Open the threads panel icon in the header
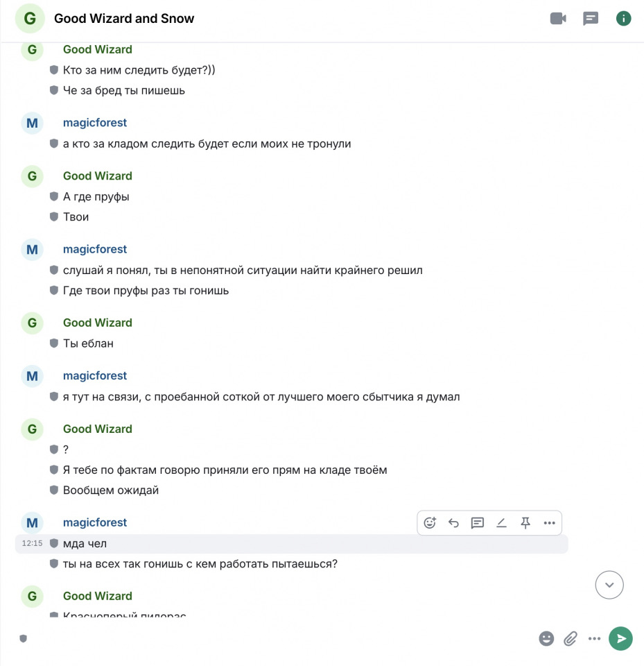The image size is (644, 666). pos(591,19)
